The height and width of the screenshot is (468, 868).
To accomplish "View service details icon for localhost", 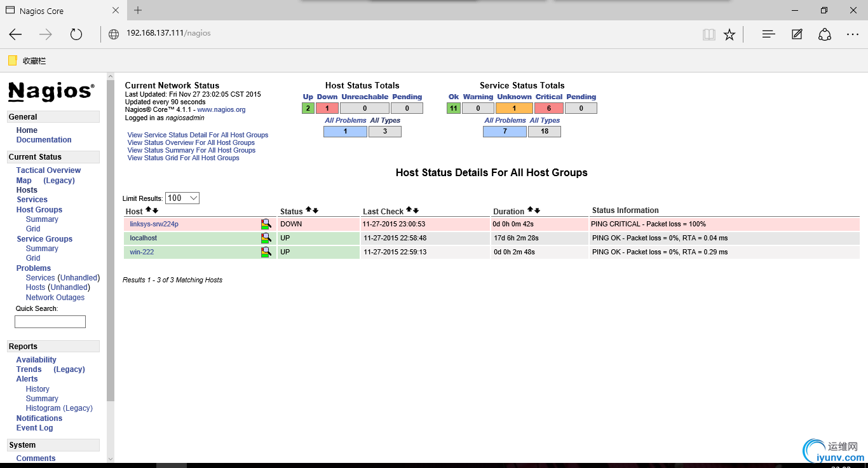I will [x=266, y=238].
